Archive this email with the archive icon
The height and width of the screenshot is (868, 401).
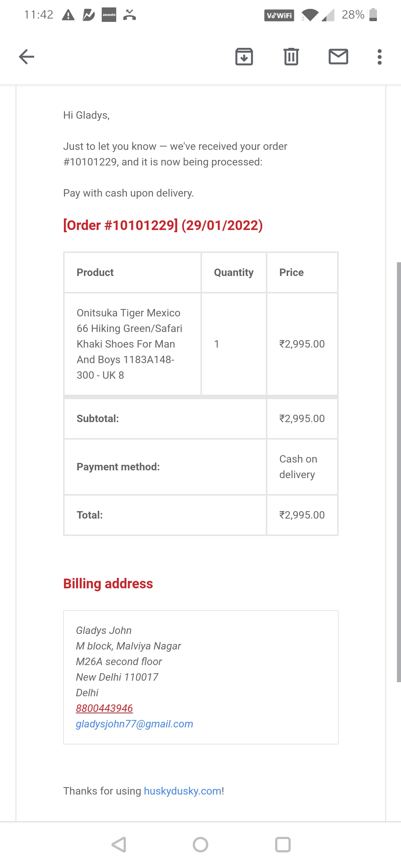tap(244, 57)
